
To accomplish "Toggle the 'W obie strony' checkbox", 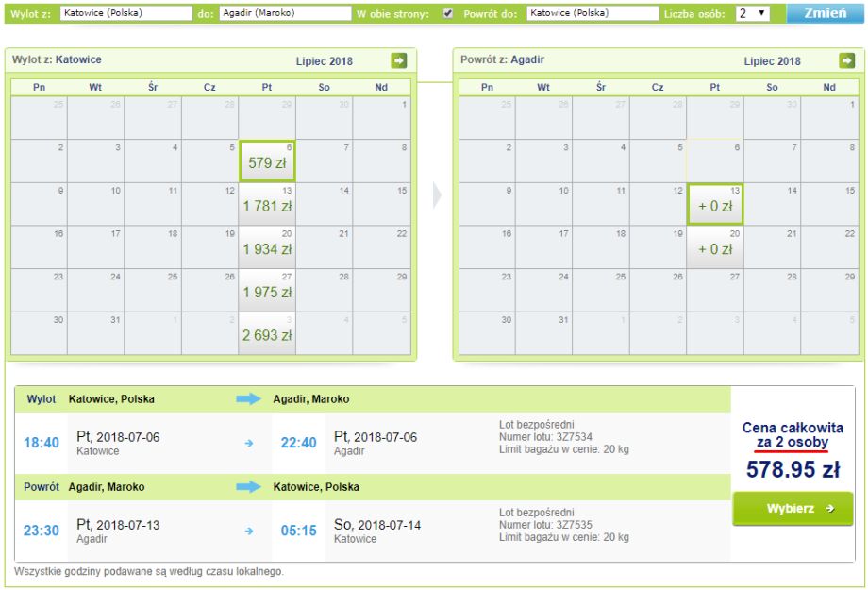I will click(448, 14).
